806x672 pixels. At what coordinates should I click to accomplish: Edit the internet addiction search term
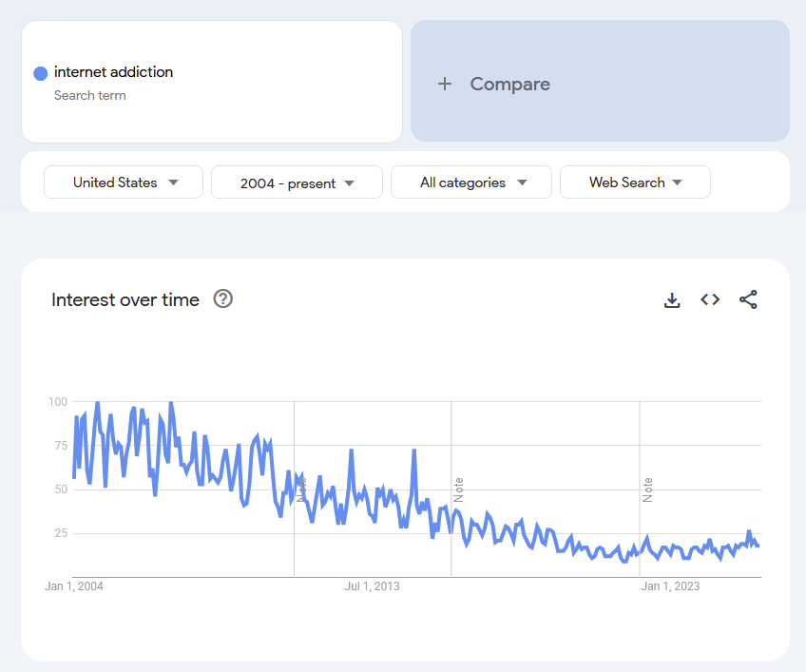click(x=114, y=72)
